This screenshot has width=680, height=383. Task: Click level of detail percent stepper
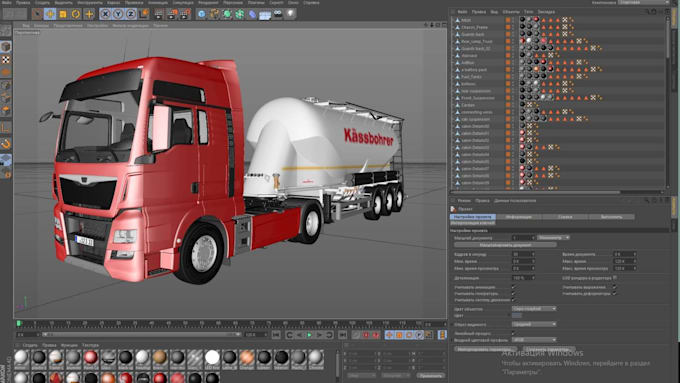coord(533,278)
